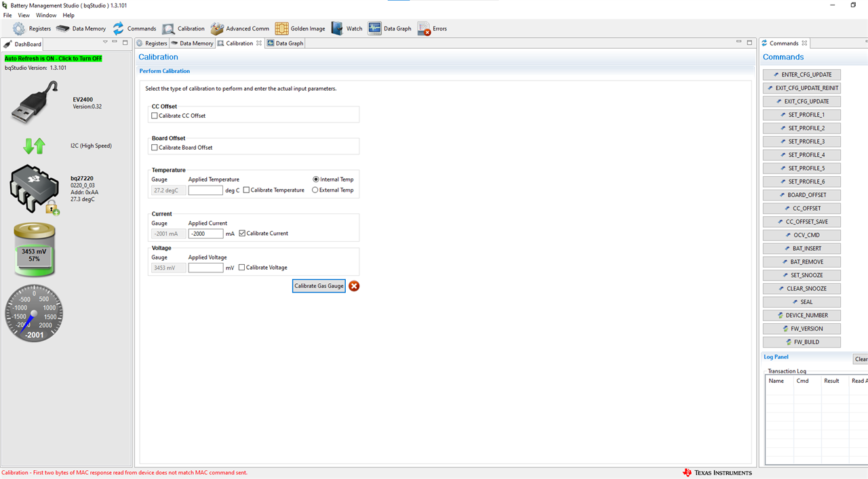
Task: Open the Advanced Comm toolbar icon
Action: (217, 28)
